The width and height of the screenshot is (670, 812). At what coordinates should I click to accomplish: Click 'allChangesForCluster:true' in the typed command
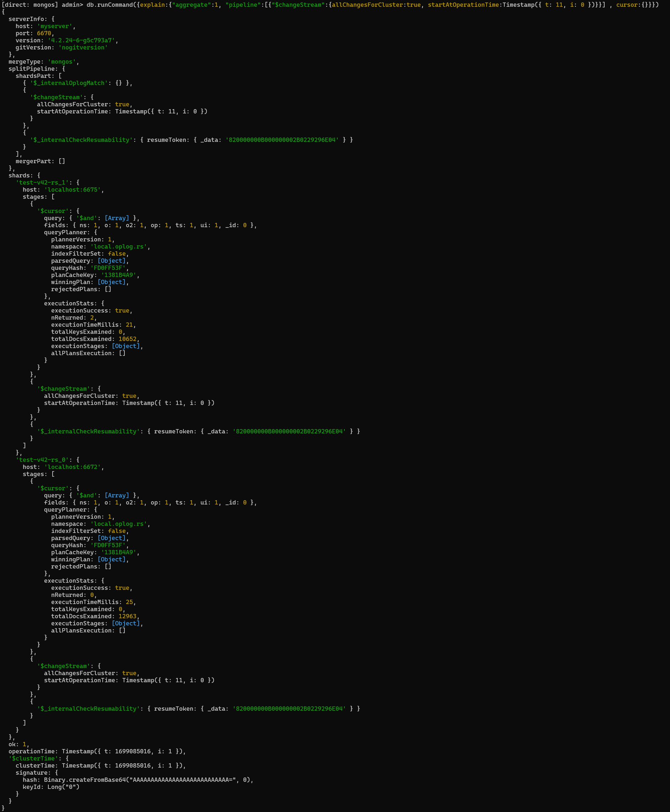point(376,5)
